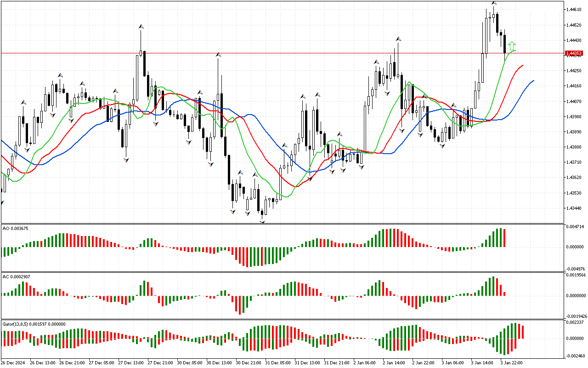The height and width of the screenshot is (368, 588).
Task: Select the Gator(13,8,5) indicator label
Action: point(34,324)
